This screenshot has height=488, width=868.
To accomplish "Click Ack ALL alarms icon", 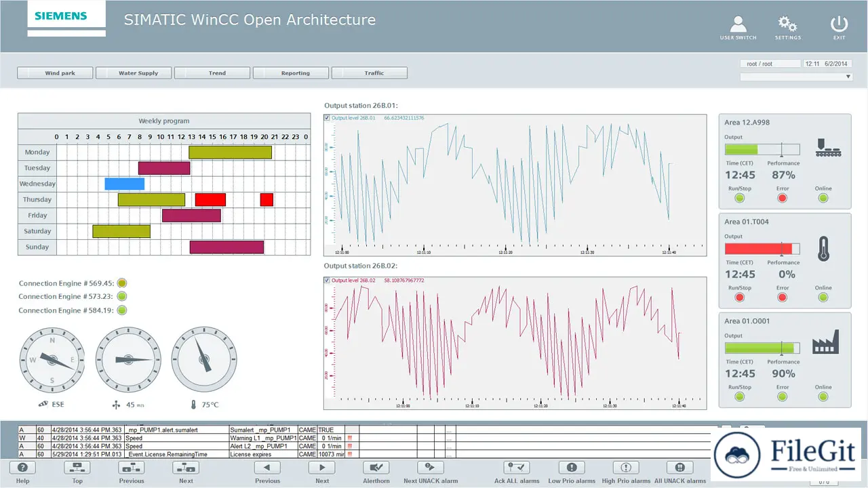I will pos(517,468).
